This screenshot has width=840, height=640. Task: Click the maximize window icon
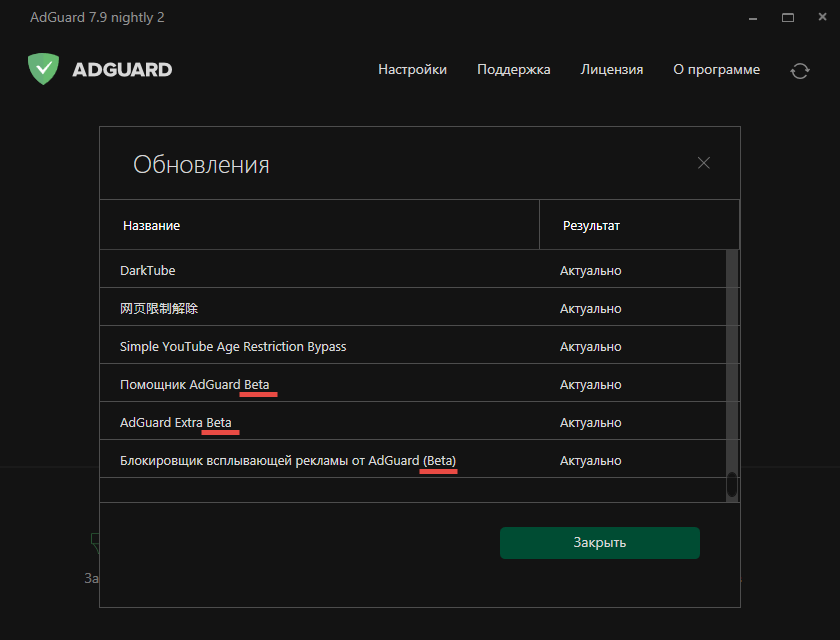click(786, 17)
